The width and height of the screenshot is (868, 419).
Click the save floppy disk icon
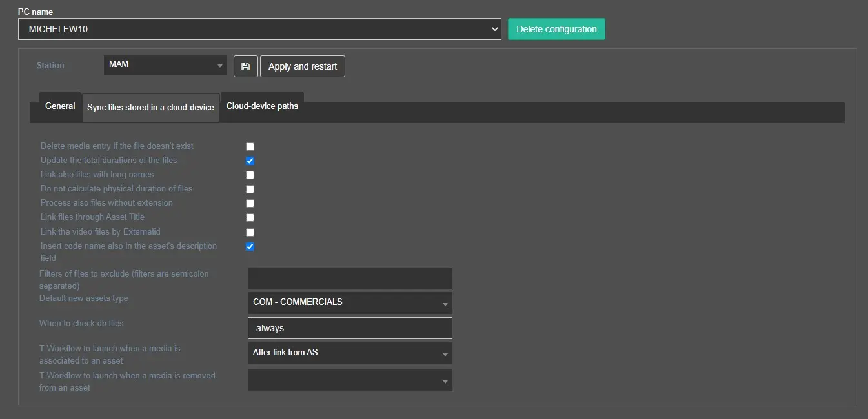pos(245,66)
